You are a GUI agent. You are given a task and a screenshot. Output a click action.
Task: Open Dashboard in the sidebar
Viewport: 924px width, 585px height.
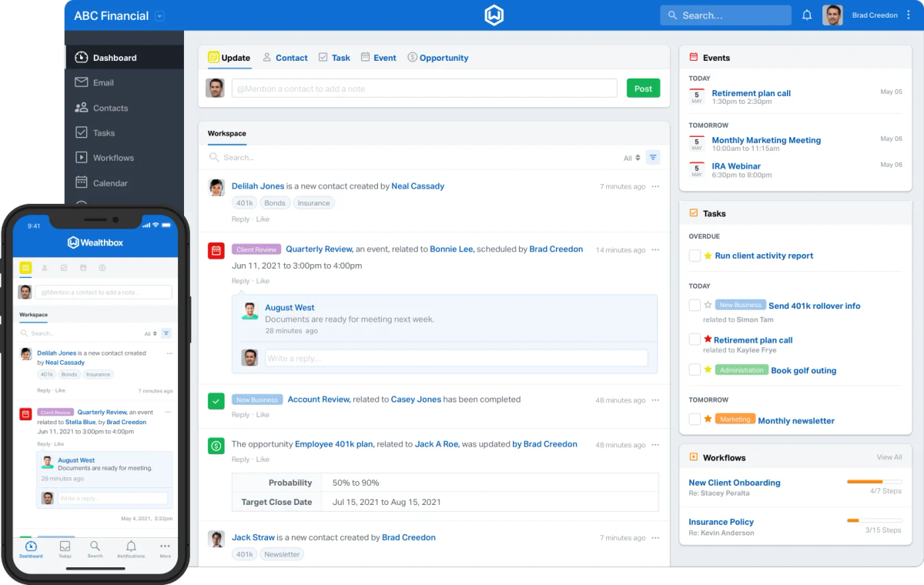click(124, 58)
